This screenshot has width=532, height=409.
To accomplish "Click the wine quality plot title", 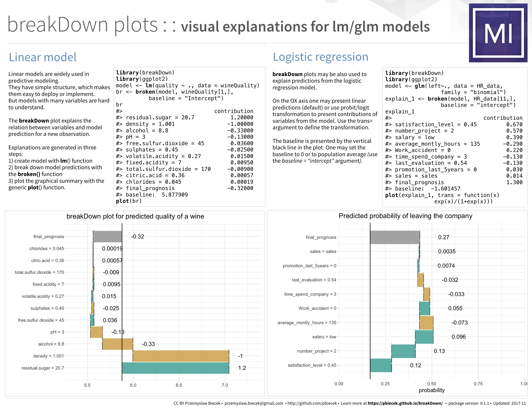I will pos(135,216).
